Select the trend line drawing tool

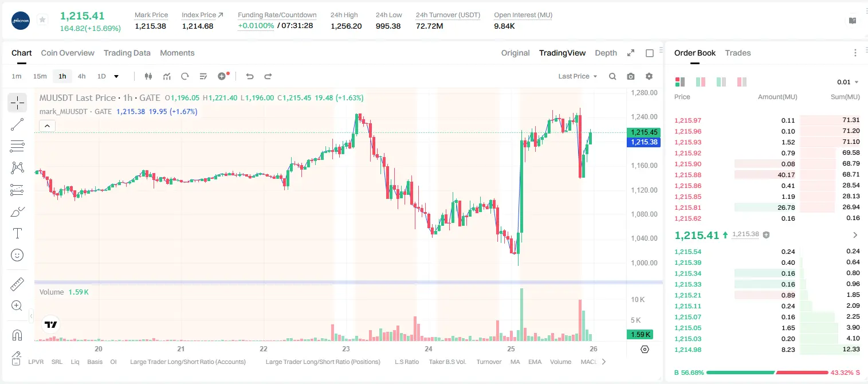[17, 124]
